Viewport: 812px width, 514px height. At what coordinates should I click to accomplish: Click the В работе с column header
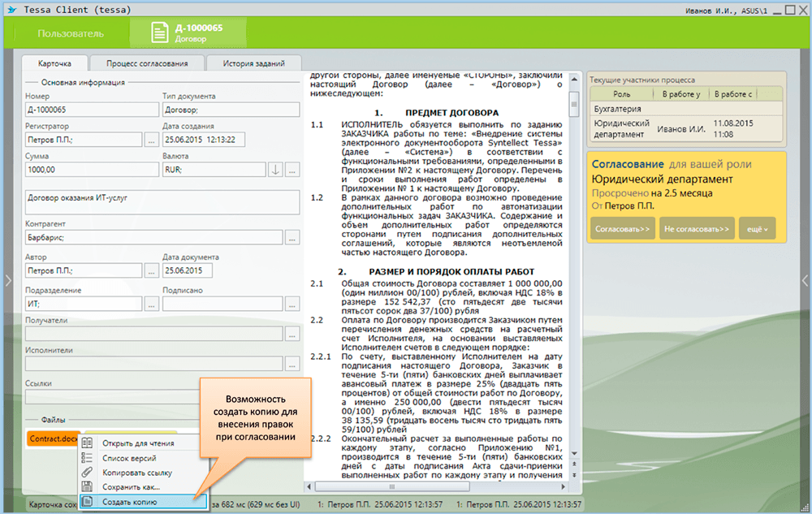732,94
